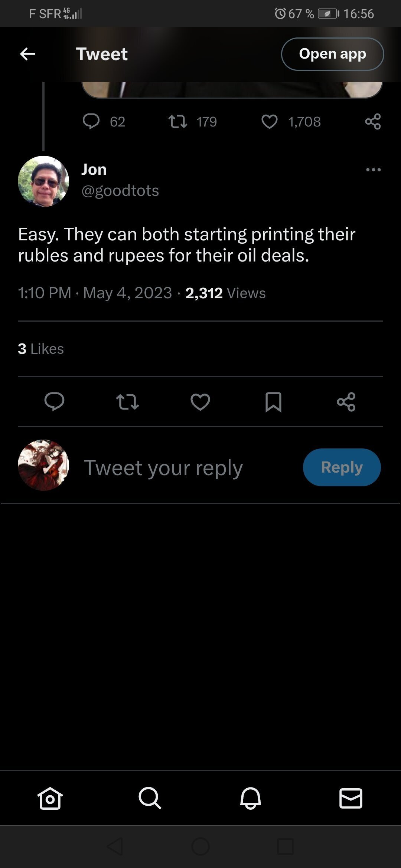The height and width of the screenshot is (868, 401).
Task: Open Jon's profile picture
Action: pyautogui.click(x=43, y=181)
